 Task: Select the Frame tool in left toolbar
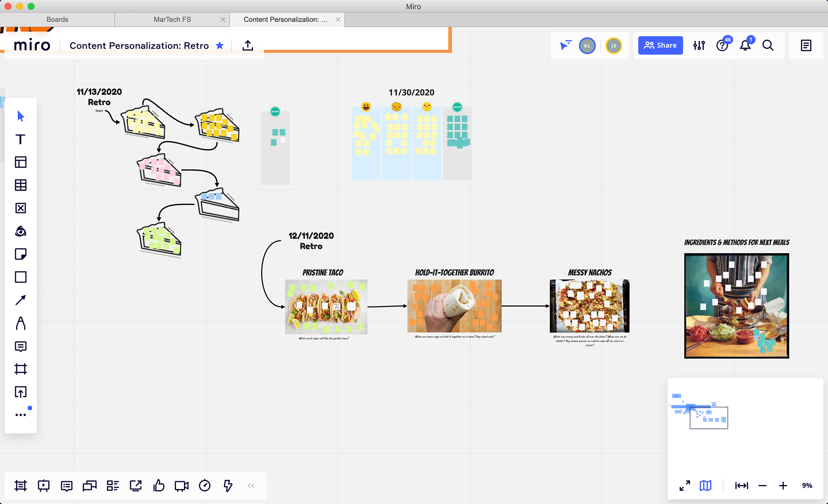point(20,369)
